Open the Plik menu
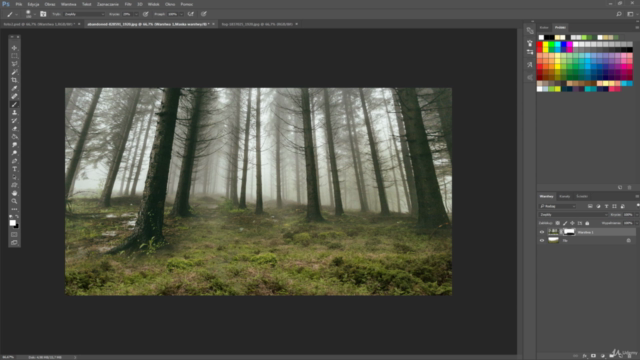Image resolution: width=640 pixels, height=360 pixels. point(19,4)
